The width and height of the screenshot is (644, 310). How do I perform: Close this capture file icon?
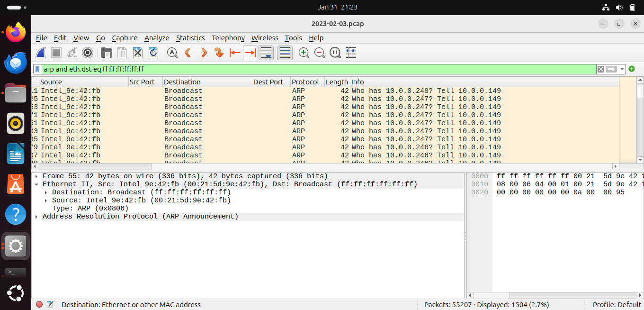pos(138,53)
